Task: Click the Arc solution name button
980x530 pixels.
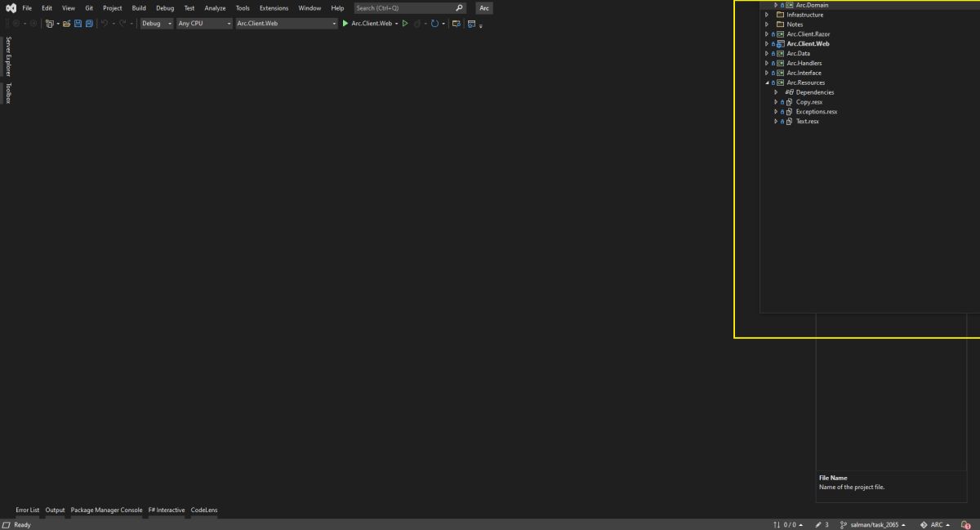Action: 484,8
